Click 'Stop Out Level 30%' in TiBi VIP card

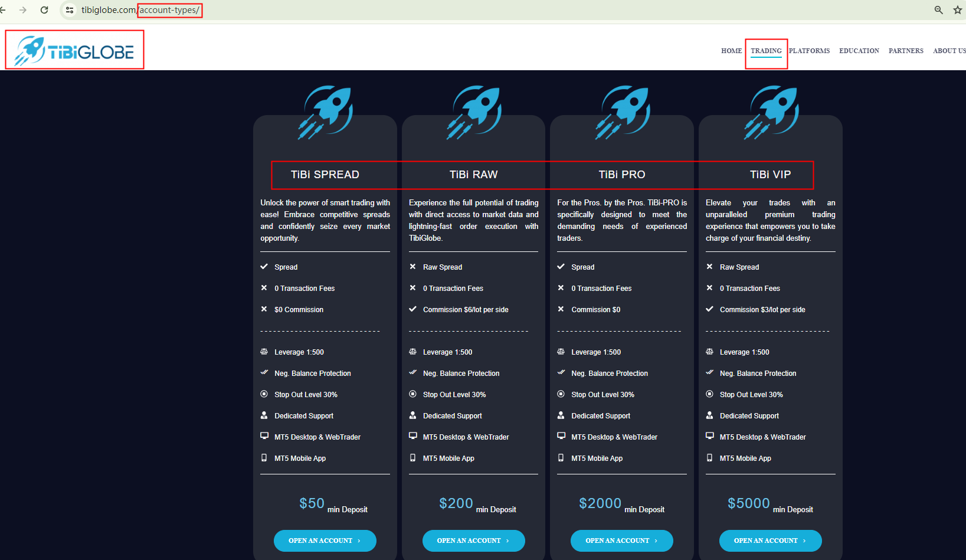click(752, 395)
